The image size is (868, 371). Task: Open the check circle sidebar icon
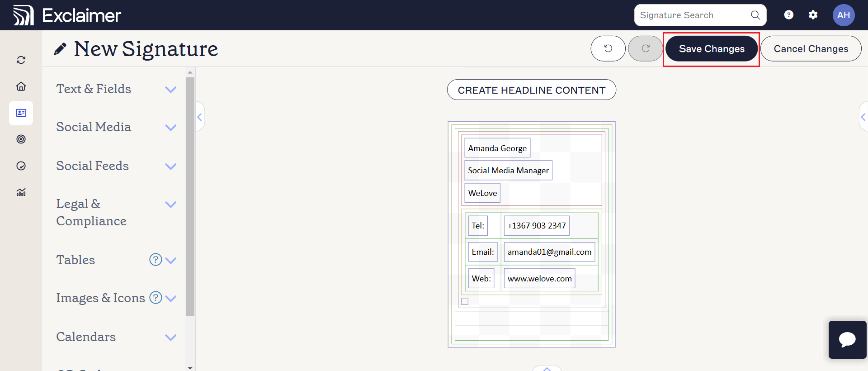click(x=21, y=166)
